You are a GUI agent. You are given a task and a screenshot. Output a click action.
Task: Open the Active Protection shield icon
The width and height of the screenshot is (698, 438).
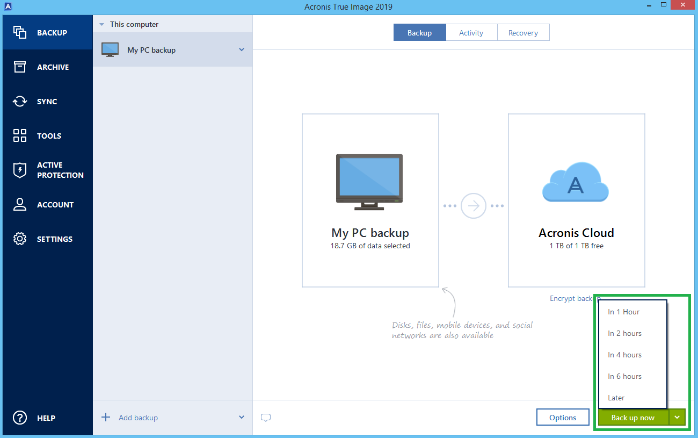[20, 170]
